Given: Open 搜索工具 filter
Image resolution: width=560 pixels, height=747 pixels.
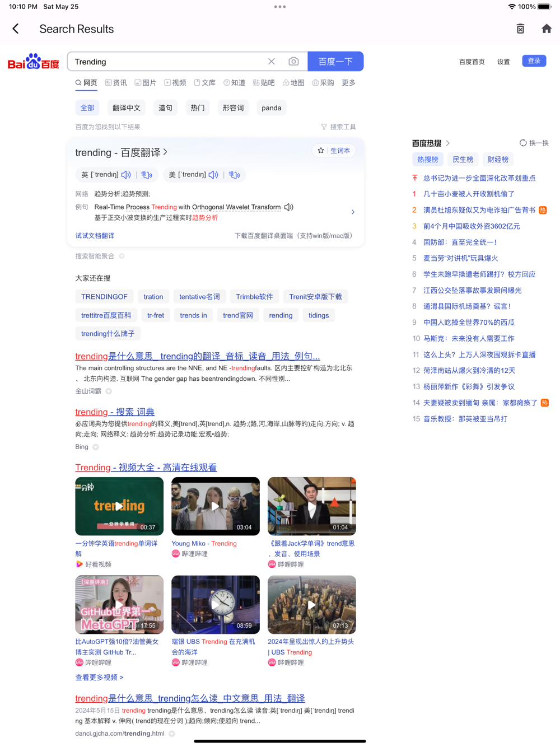Looking at the screenshot, I should pos(338,127).
